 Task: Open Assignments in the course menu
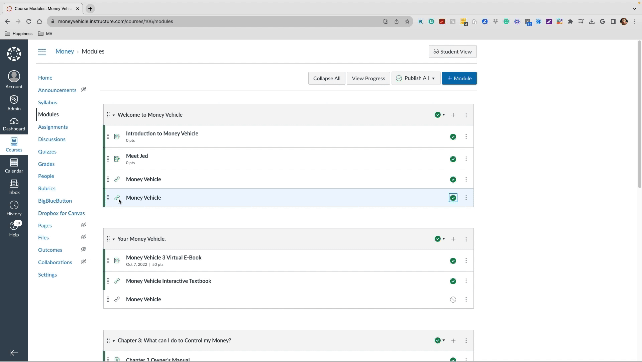pos(53,127)
